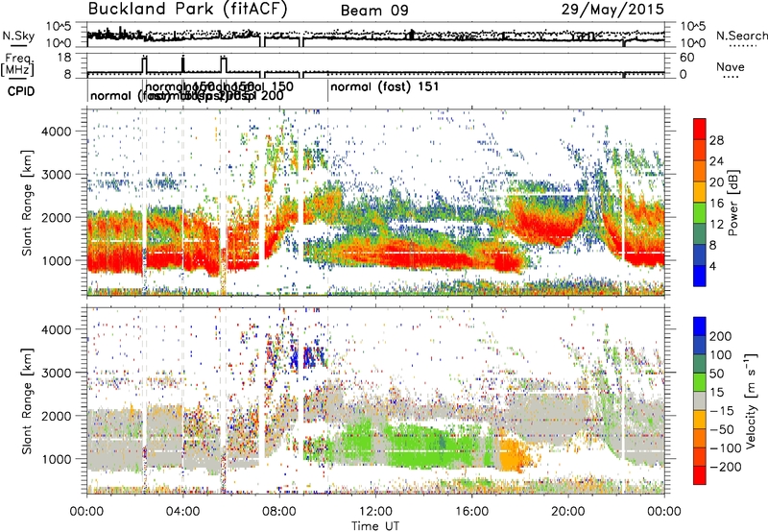Click the '1000' tick of velocity panel

click(56, 459)
